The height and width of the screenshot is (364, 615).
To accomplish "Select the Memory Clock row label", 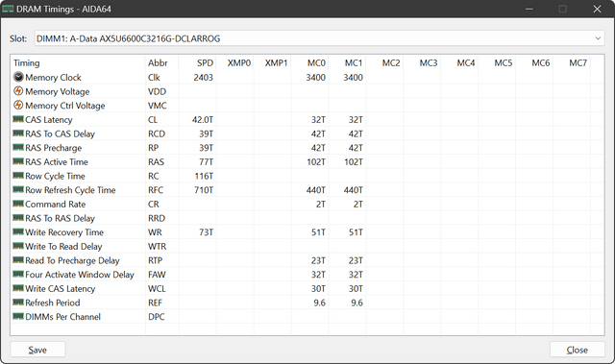I will click(x=53, y=78).
